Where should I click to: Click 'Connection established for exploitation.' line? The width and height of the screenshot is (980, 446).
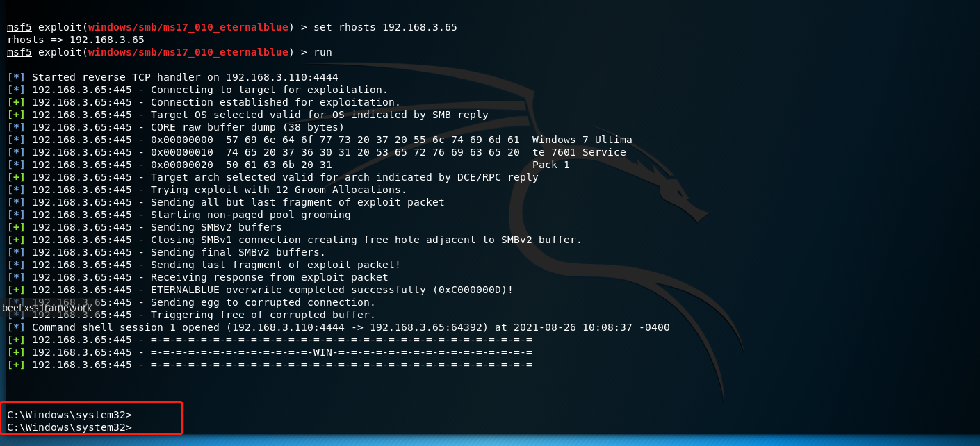point(204,102)
